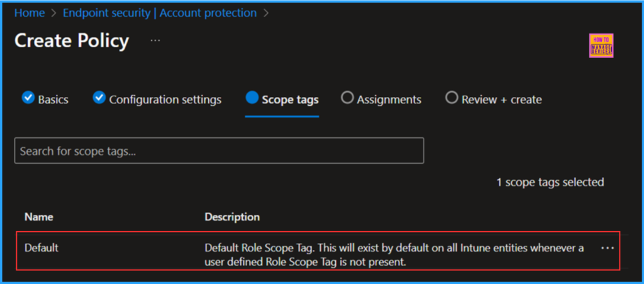Click the checkmark icon next to Basics
This screenshot has width=644, height=284.
[28, 98]
